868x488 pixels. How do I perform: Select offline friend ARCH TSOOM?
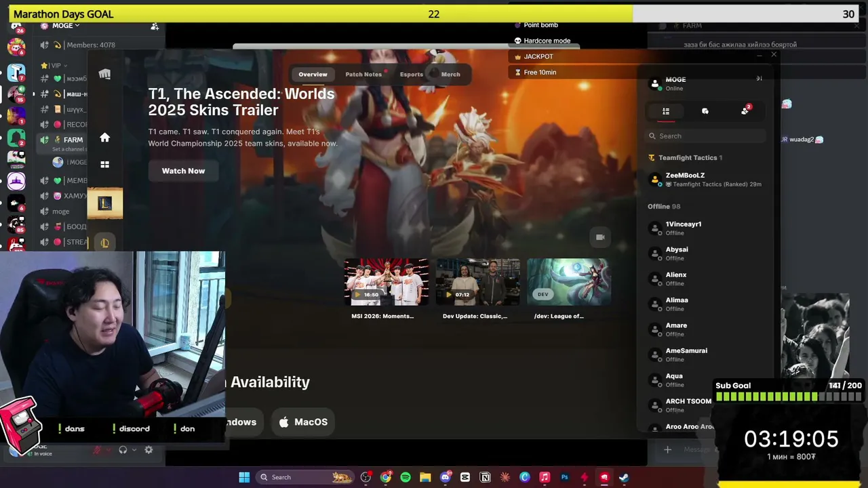pos(680,405)
